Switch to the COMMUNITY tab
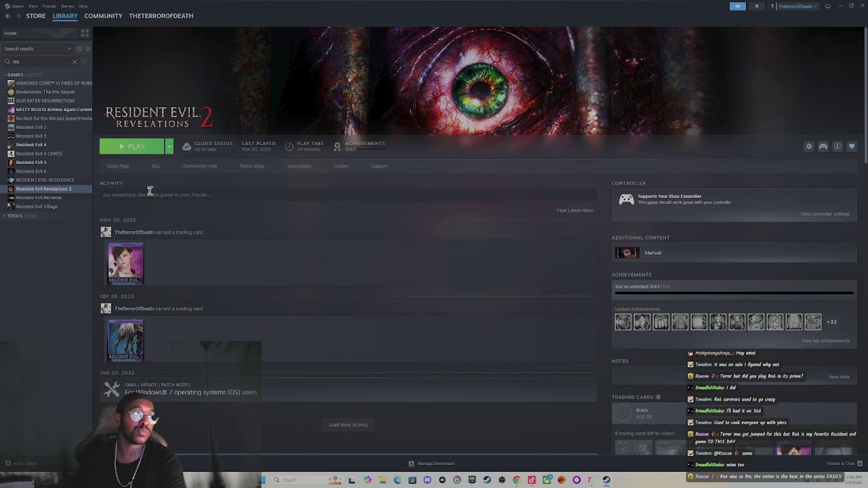 click(x=103, y=16)
